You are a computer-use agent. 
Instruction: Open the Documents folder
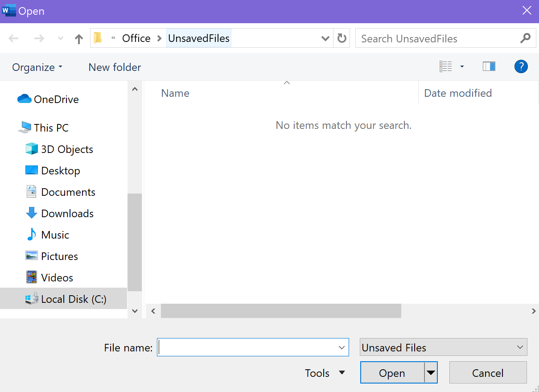pos(61,192)
